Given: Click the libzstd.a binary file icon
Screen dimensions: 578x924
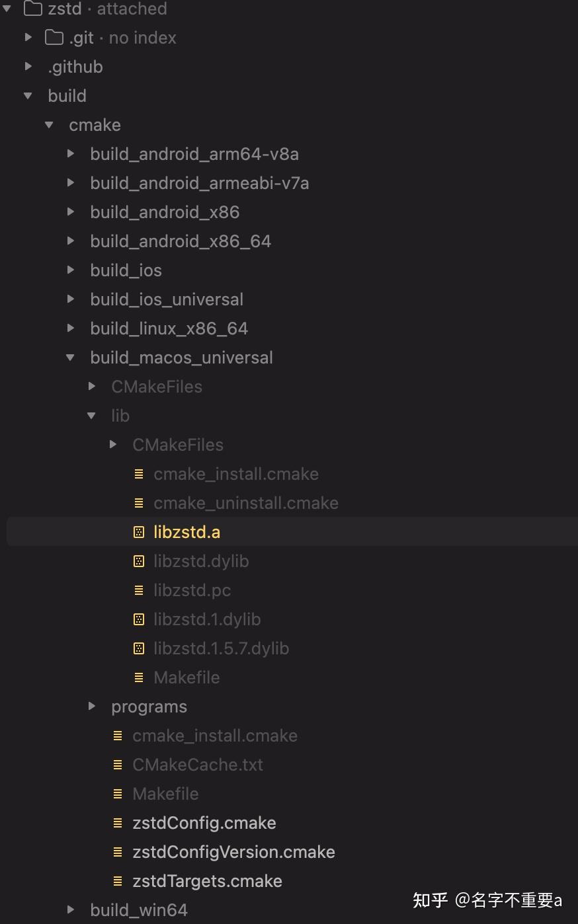Looking at the screenshot, I should pyautogui.click(x=139, y=532).
